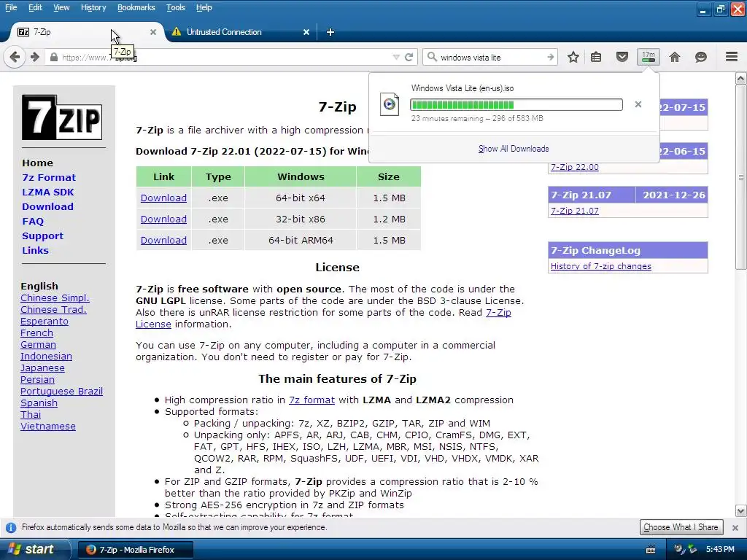Click the page scrollbar down arrow
This screenshot has width=747, height=560.
[741, 511]
